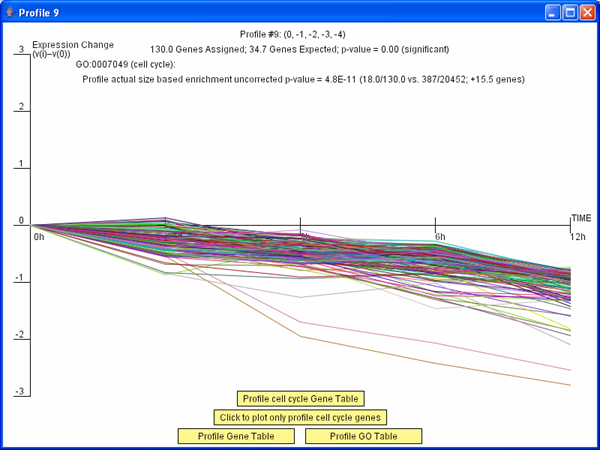Click the y-axis tick labeled 3
Screen dimensions: 600x450
pyautogui.click(x=20, y=49)
